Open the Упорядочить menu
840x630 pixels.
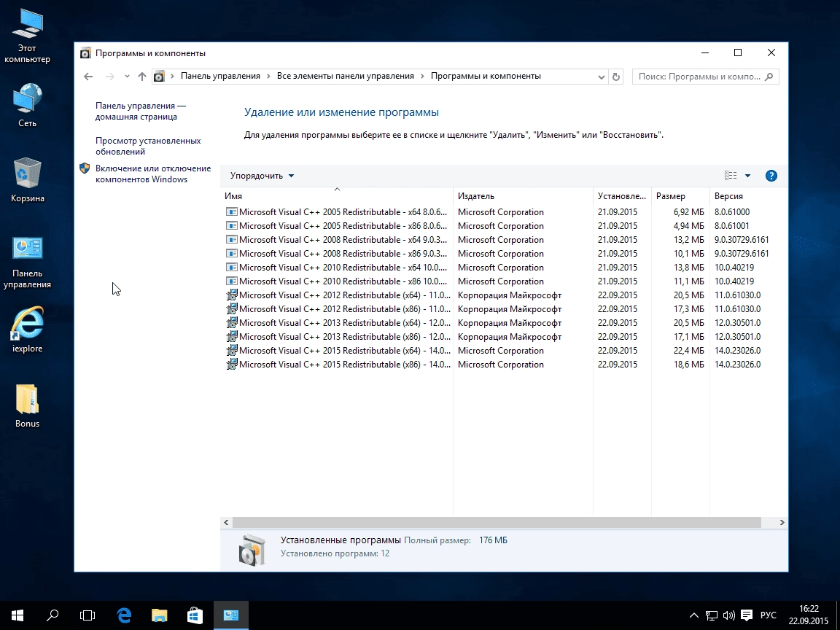click(262, 176)
